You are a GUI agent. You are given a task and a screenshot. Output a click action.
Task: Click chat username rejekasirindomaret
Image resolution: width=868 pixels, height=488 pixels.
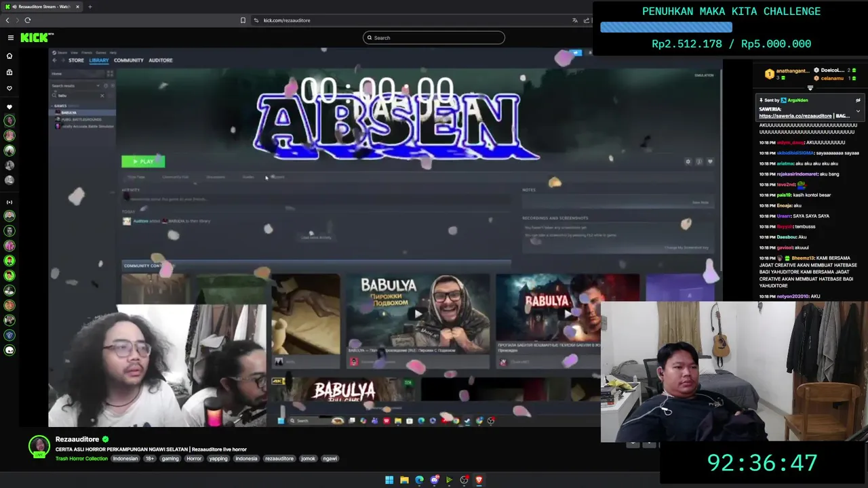point(797,174)
